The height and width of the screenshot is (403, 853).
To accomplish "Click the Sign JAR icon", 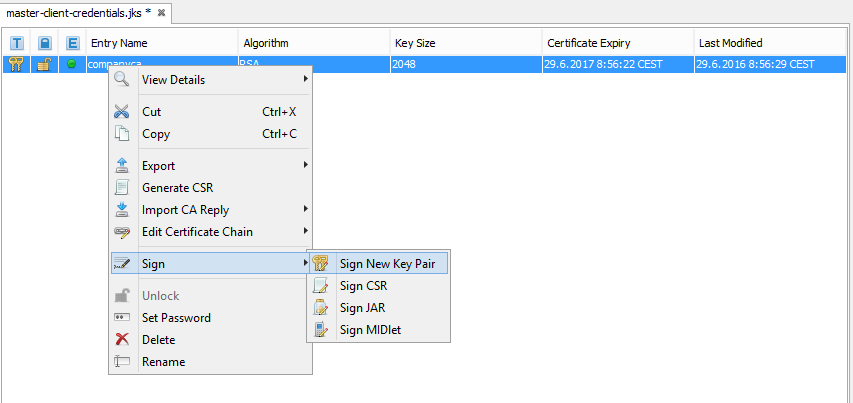I will (320, 308).
